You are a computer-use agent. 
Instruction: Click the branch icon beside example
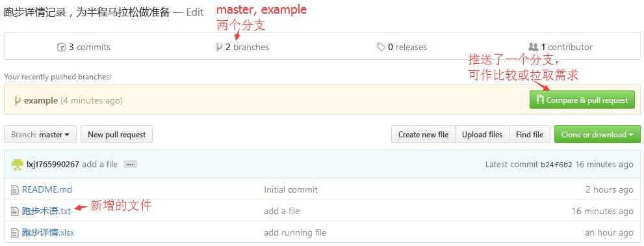(x=18, y=100)
